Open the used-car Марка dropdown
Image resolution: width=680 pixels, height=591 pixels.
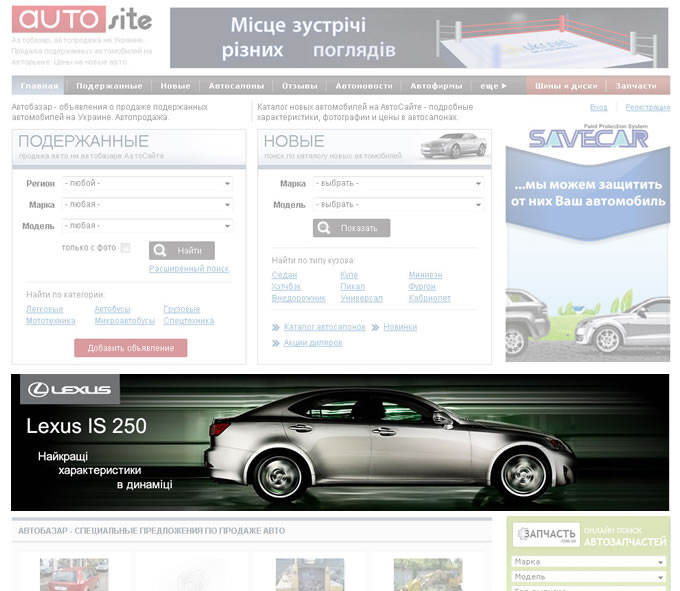(147, 205)
